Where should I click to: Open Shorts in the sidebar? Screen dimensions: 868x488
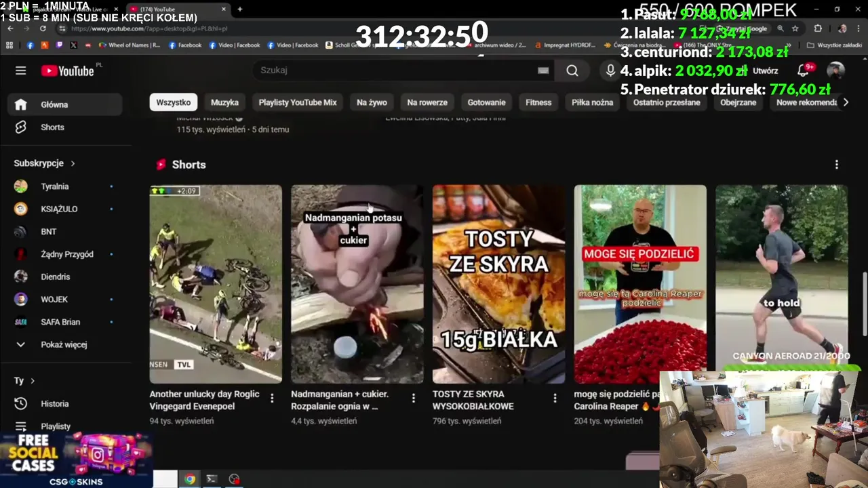[x=65, y=127]
